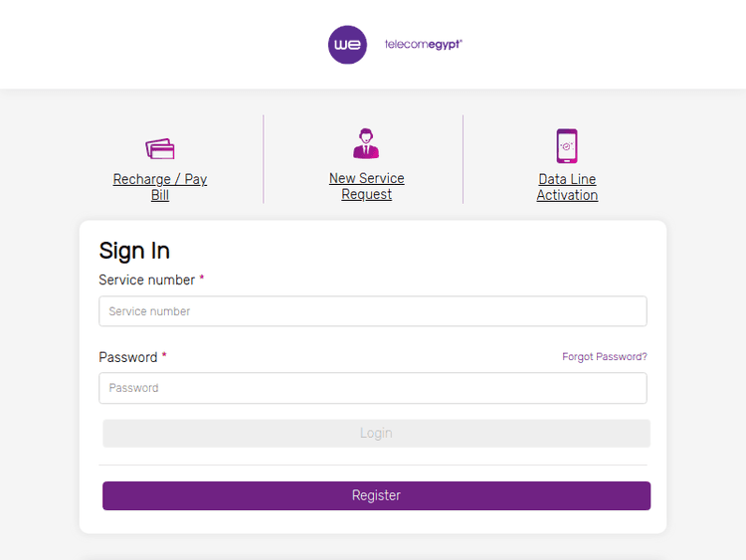This screenshot has height=560, width=746.
Task: Click the telecomegypt wordmark
Action: [x=424, y=45]
